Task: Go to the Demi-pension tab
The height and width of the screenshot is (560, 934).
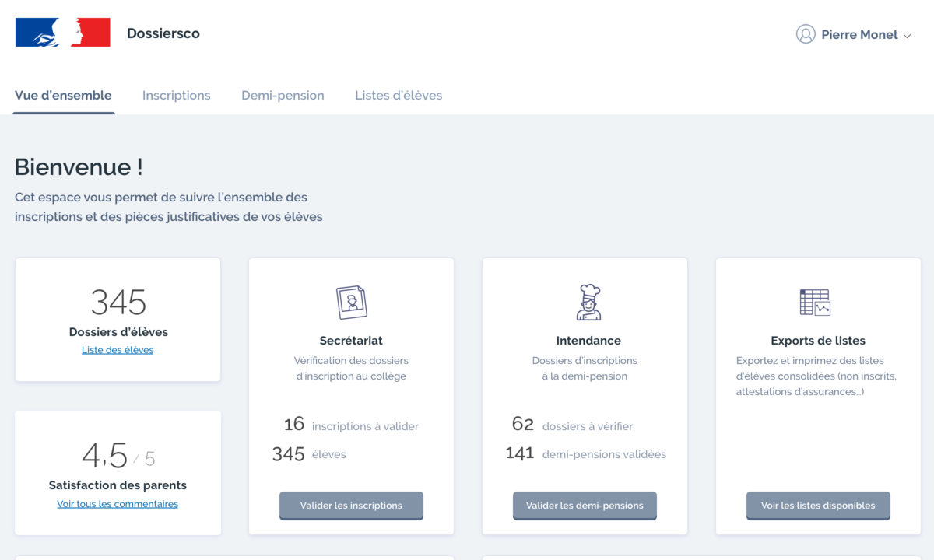Action: [x=283, y=96]
